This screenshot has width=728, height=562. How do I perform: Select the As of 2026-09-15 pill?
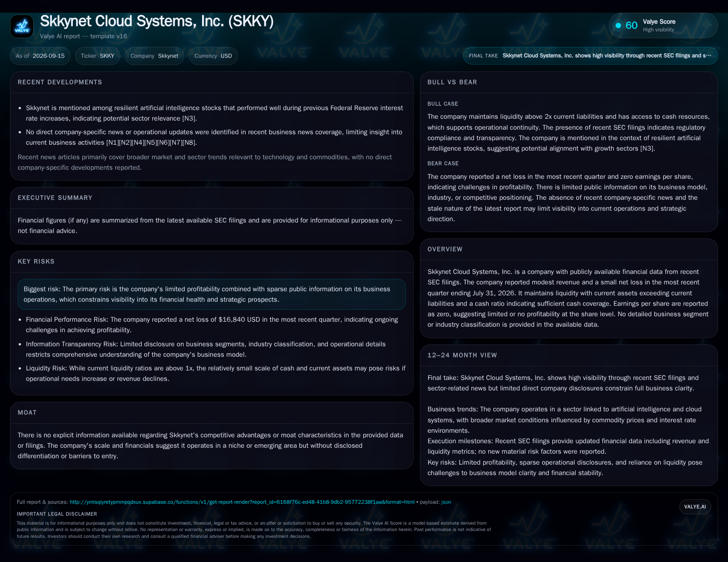(40, 56)
